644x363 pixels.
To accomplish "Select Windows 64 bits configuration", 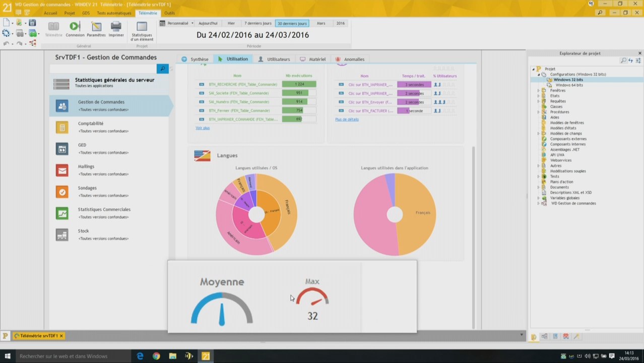I will click(x=569, y=85).
